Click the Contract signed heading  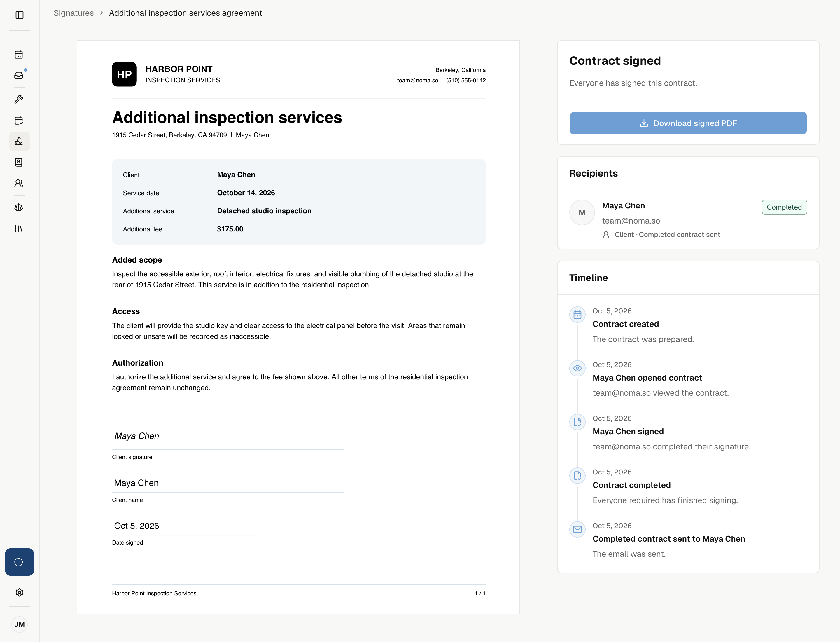[615, 61]
